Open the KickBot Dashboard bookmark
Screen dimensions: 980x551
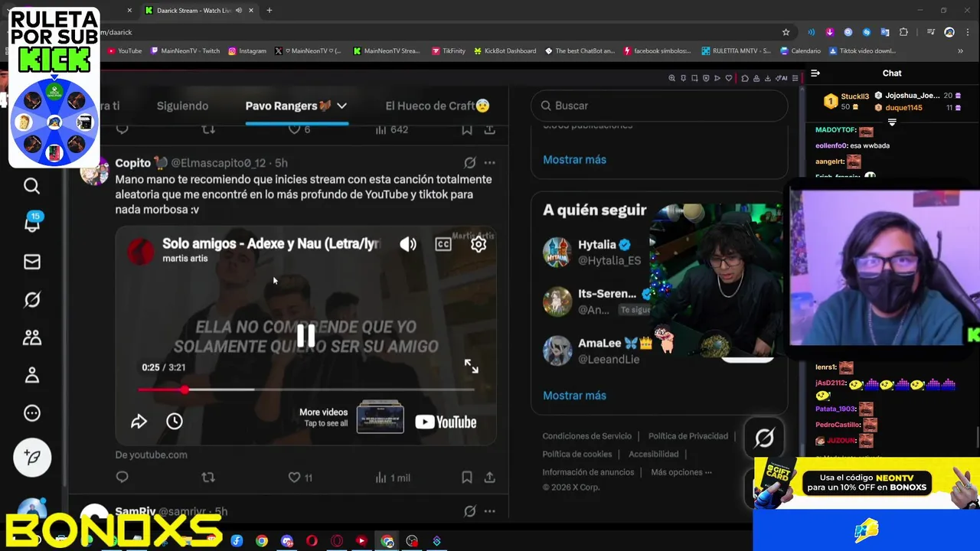[505, 51]
